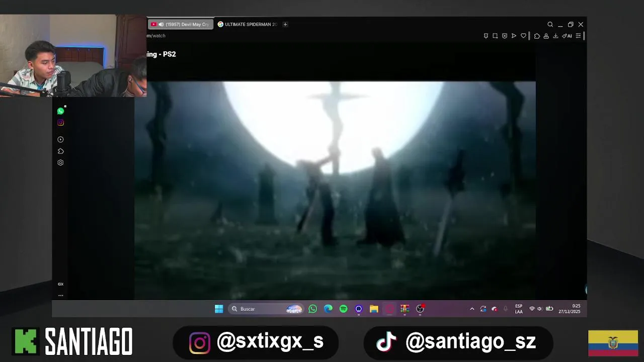Open File Explorer from the taskbar
Screen dimensions: 644x362
tap(374, 309)
